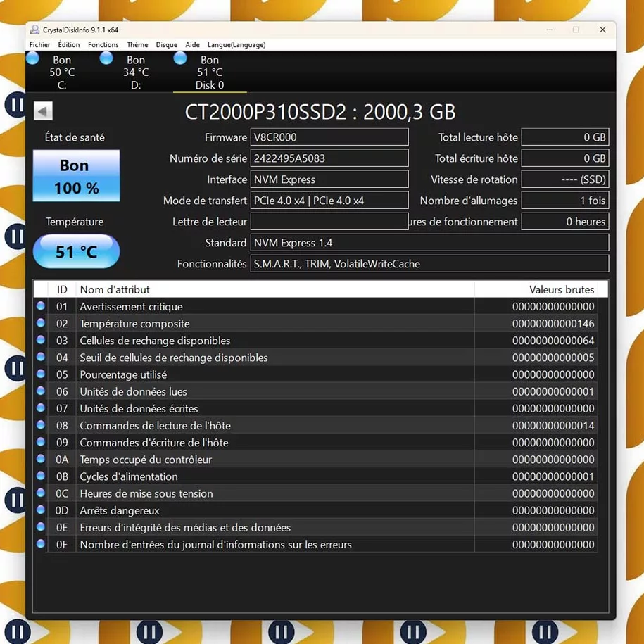Click the status orb for attribute 0F
644x644 pixels.
point(41,543)
